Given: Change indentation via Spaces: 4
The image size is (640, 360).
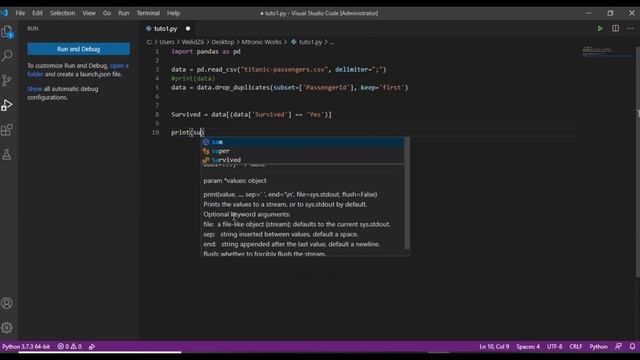Looking at the screenshot, I should pos(528,347).
